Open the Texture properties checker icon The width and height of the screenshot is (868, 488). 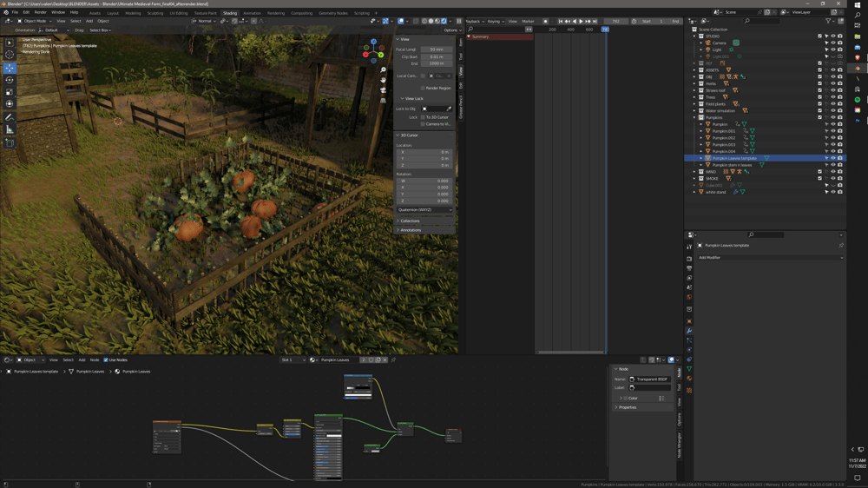point(689,390)
